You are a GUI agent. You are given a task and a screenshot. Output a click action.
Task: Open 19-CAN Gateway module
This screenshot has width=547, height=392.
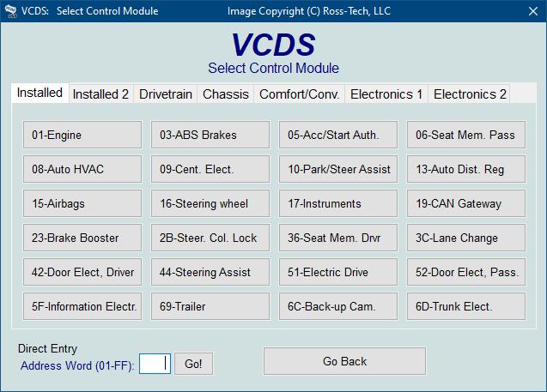466,203
